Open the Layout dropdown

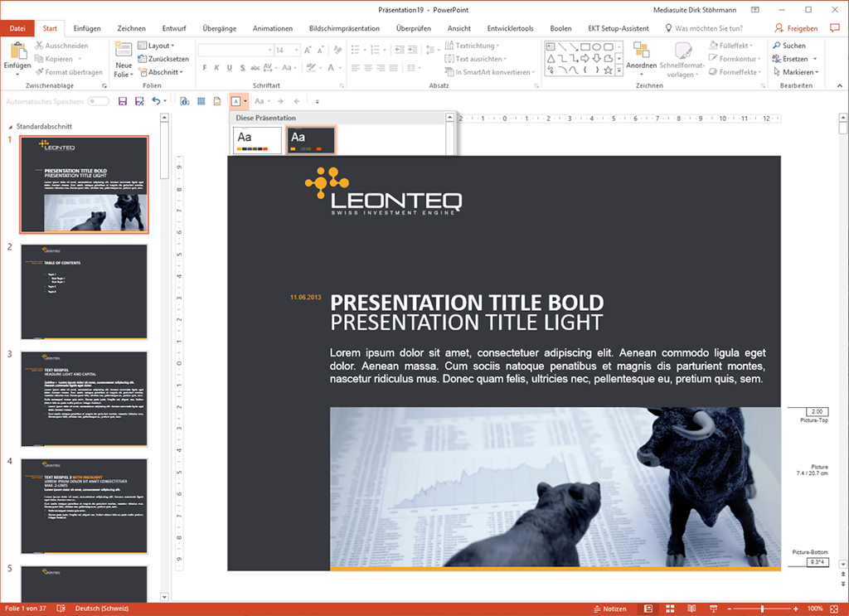[156, 46]
